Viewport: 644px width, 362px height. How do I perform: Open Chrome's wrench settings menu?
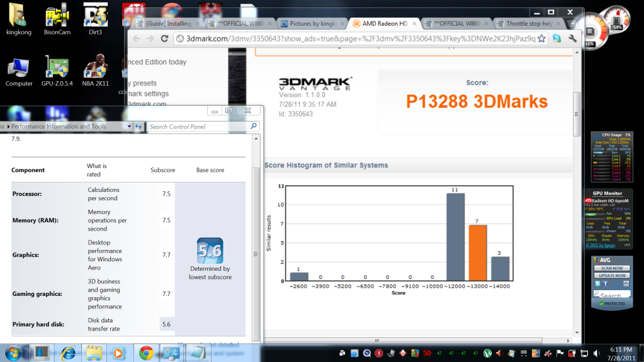coord(572,38)
